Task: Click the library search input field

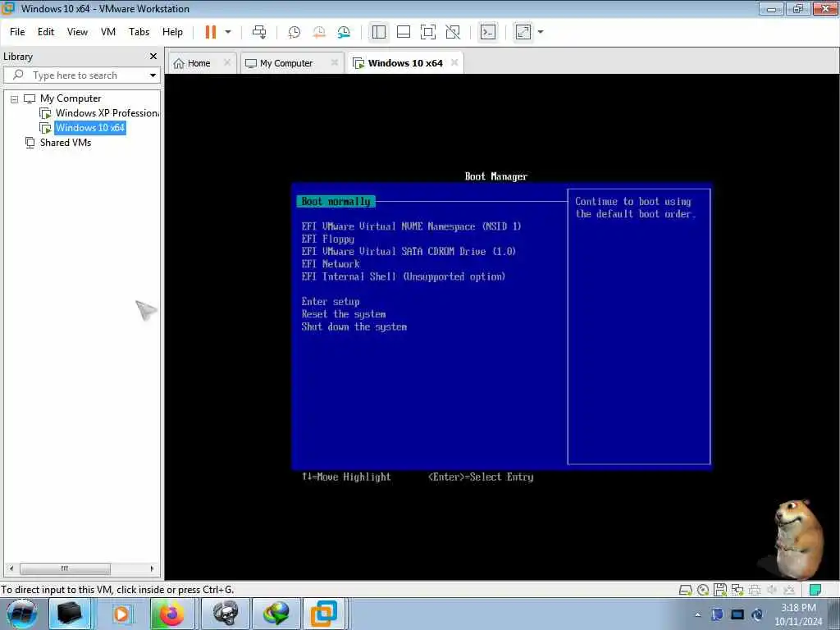Action: point(75,75)
